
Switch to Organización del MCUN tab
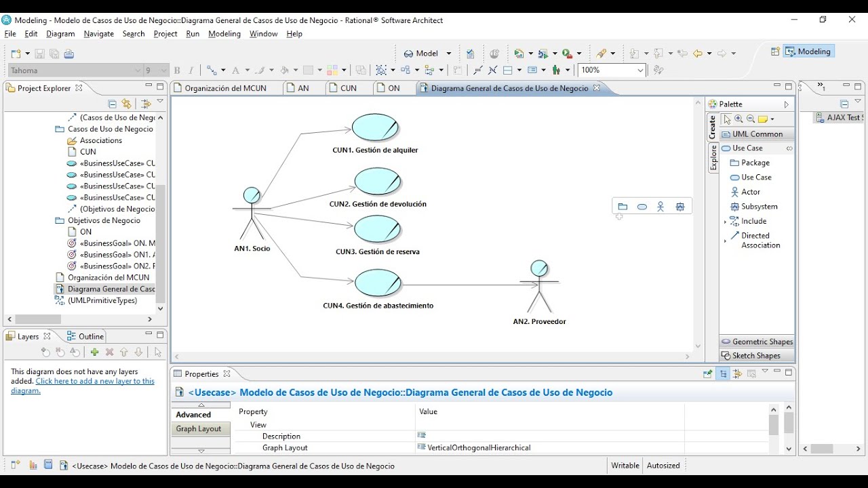pyautogui.click(x=224, y=88)
